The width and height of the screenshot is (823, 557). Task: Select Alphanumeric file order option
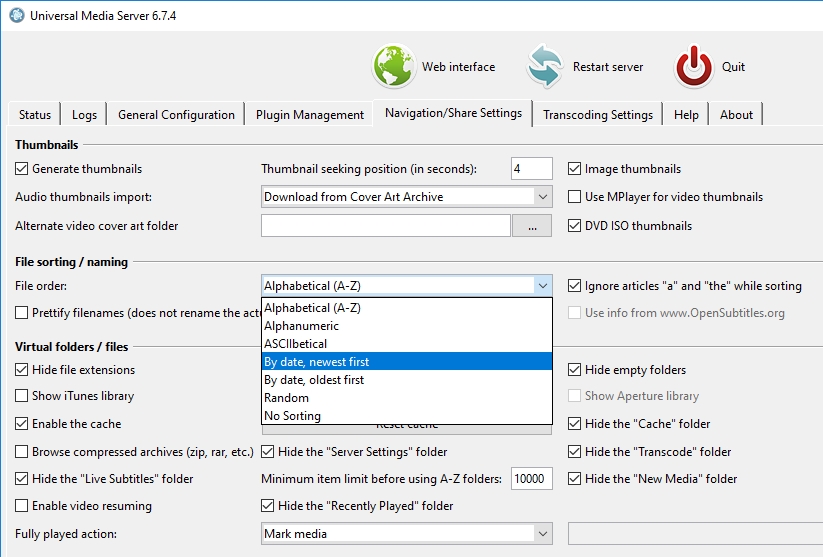(x=407, y=325)
